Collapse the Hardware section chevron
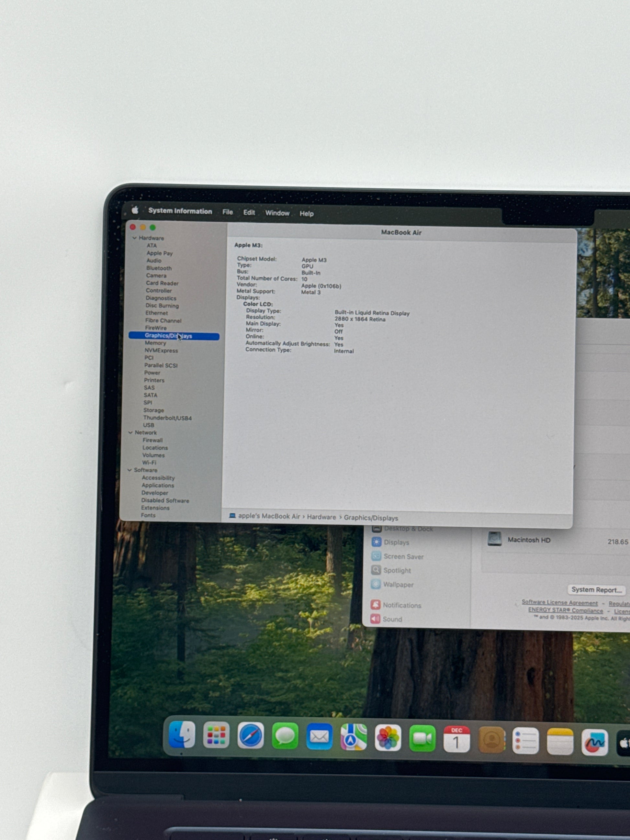Screen dimensions: 630x840 coord(134,238)
